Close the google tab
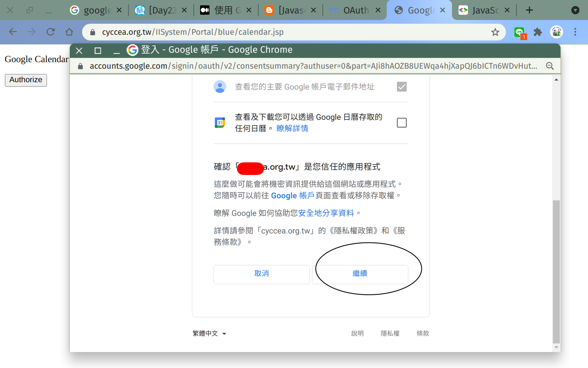Image resolution: width=588 pixels, height=368 pixels. (119, 10)
